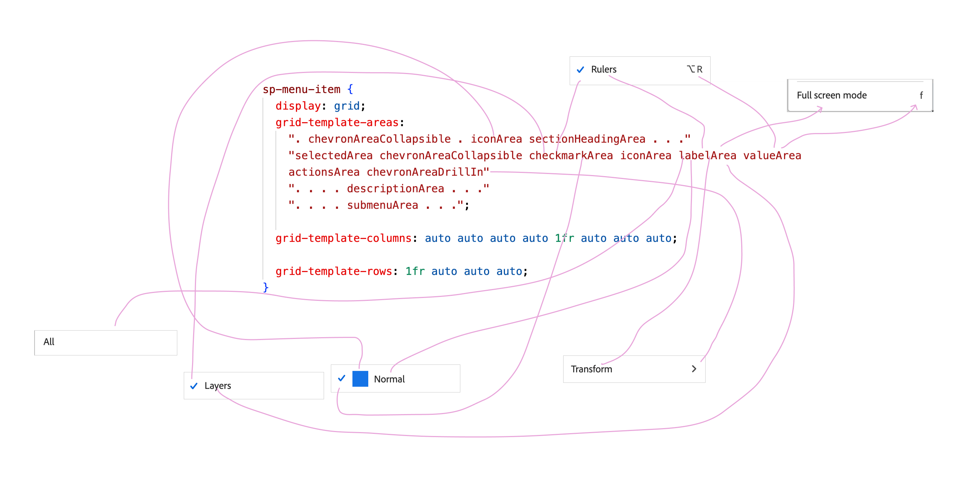980x477 pixels.
Task: Click the 'f' shortcut value in Full screen mode
Action: pyautogui.click(x=921, y=96)
